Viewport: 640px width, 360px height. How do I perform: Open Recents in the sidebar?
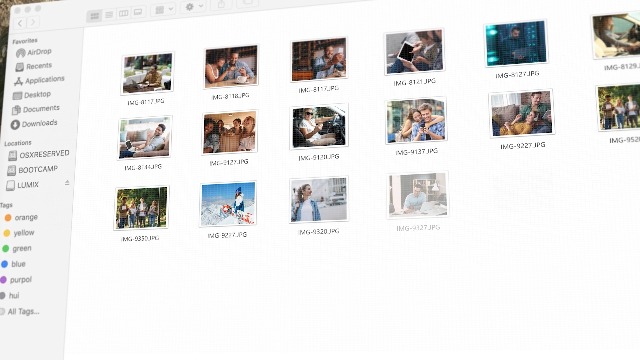(x=33, y=66)
